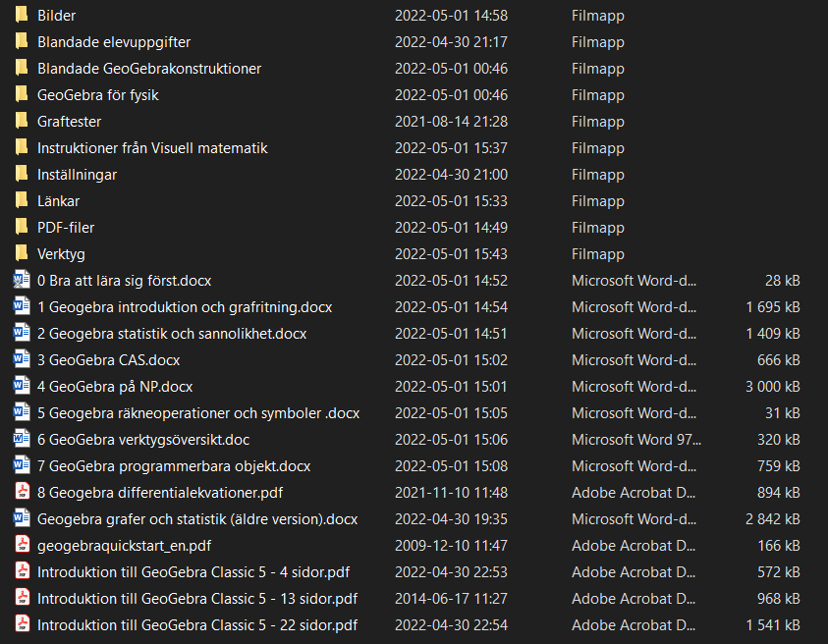The height and width of the screenshot is (644, 828).
Task: Select the Blandade elevuppgifter folder name
Action: pyautogui.click(x=114, y=42)
